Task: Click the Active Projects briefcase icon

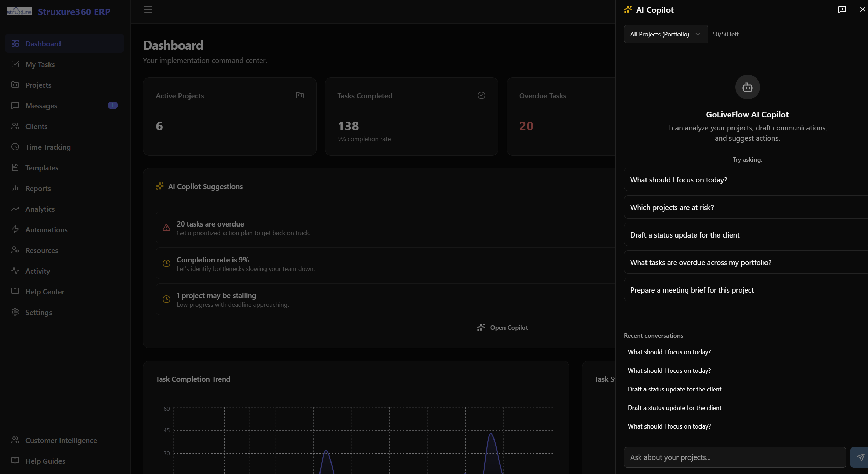Action: [x=300, y=95]
